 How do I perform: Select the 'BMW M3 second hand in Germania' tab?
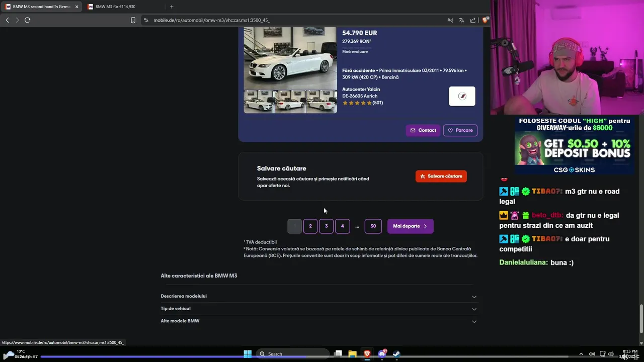41,7
